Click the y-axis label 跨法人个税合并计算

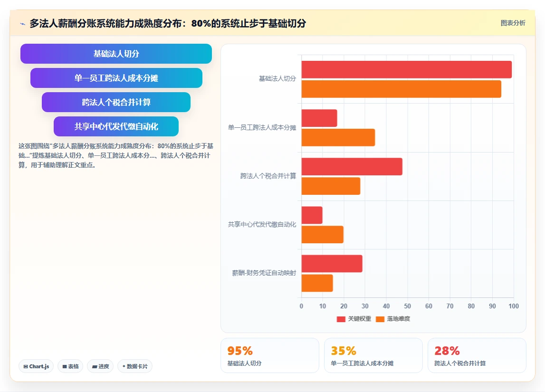tap(268, 176)
